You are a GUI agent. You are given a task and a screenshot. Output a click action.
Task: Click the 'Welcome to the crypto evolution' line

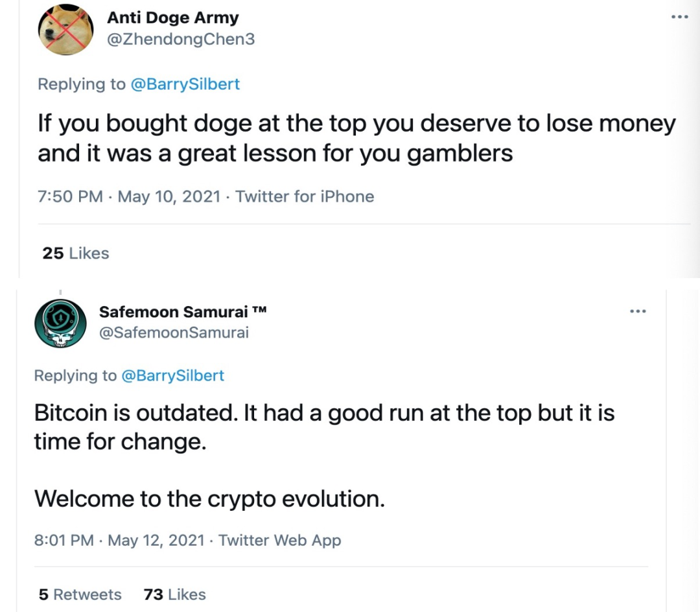pyautogui.click(x=209, y=498)
